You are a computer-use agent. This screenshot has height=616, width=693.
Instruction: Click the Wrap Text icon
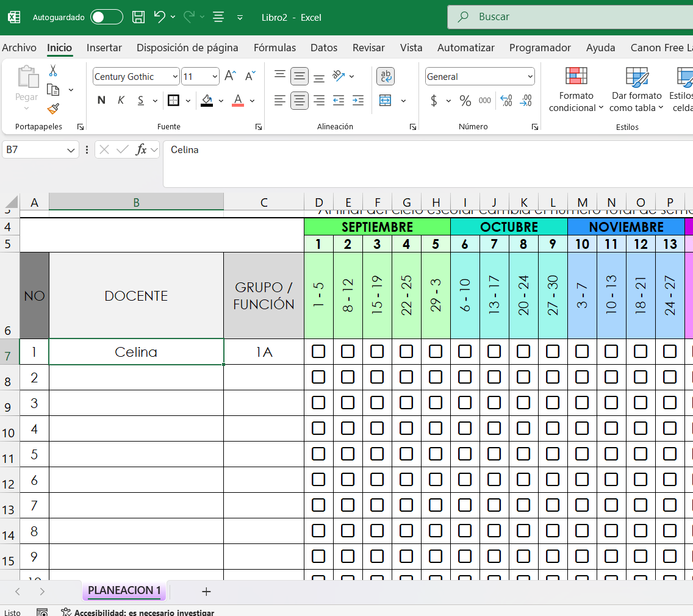pyautogui.click(x=386, y=76)
